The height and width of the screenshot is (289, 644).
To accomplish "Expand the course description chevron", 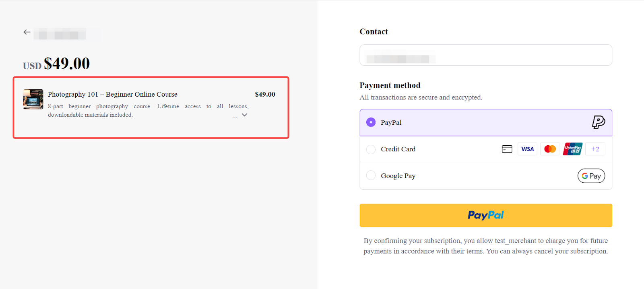I will [x=244, y=115].
